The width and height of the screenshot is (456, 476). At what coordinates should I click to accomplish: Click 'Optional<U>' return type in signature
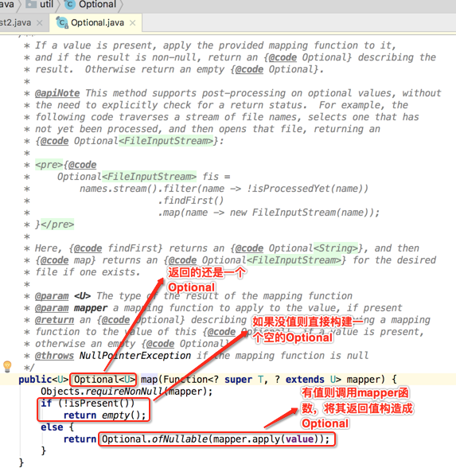103,379
